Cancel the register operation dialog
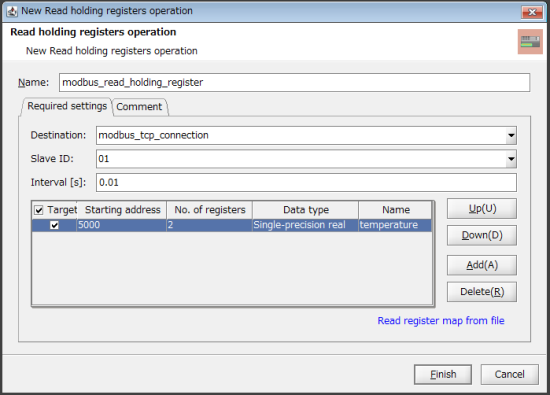 point(509,374)
